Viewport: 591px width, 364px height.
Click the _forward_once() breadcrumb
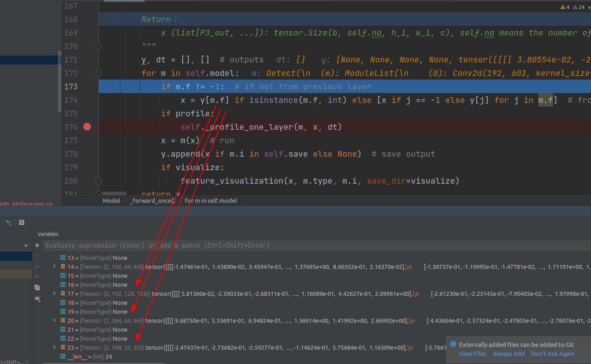pos(152,201)
